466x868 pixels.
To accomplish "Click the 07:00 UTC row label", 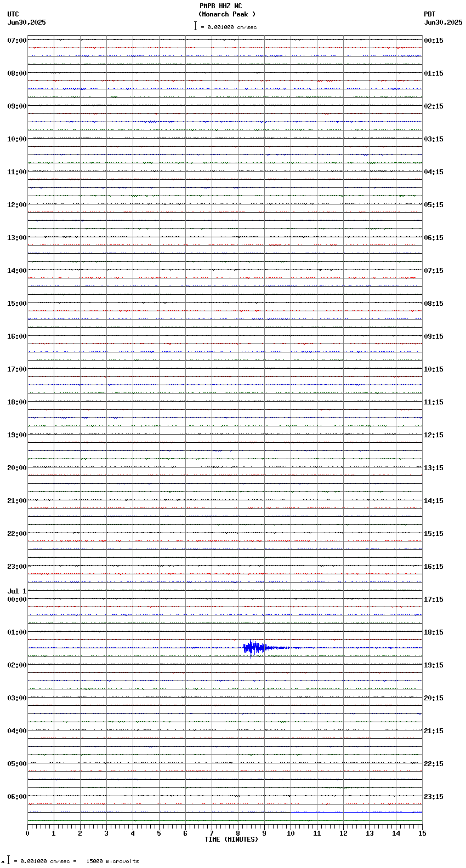I will coord(17,41).
